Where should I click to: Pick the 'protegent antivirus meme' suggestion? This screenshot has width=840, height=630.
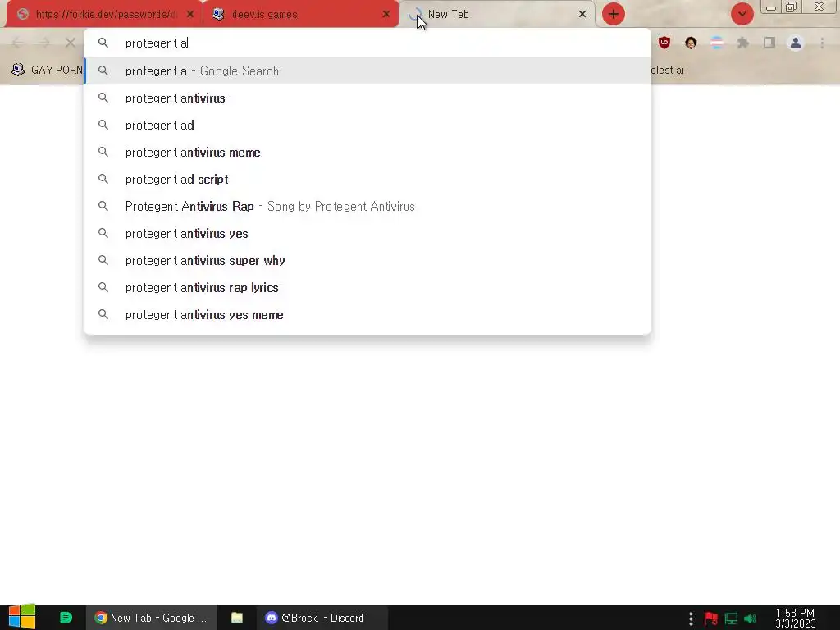(x=367, y=152)
